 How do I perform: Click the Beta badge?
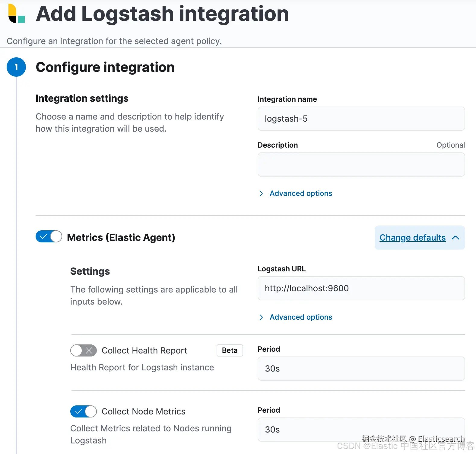pyautogui.click(x=230, y=350)
